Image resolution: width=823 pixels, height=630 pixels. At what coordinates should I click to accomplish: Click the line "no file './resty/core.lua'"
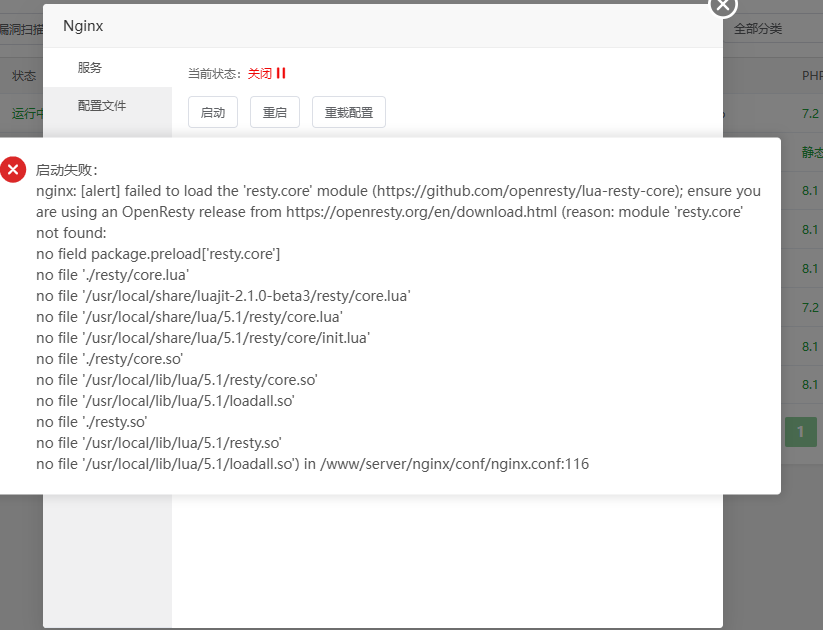coord(112,275)
